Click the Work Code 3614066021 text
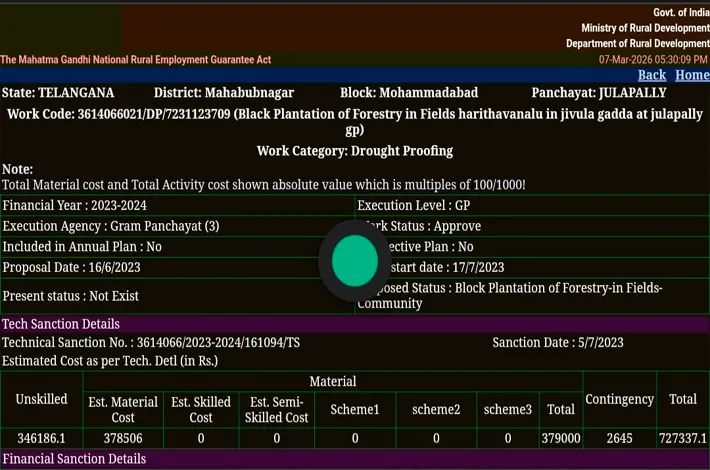 (154, 114)
